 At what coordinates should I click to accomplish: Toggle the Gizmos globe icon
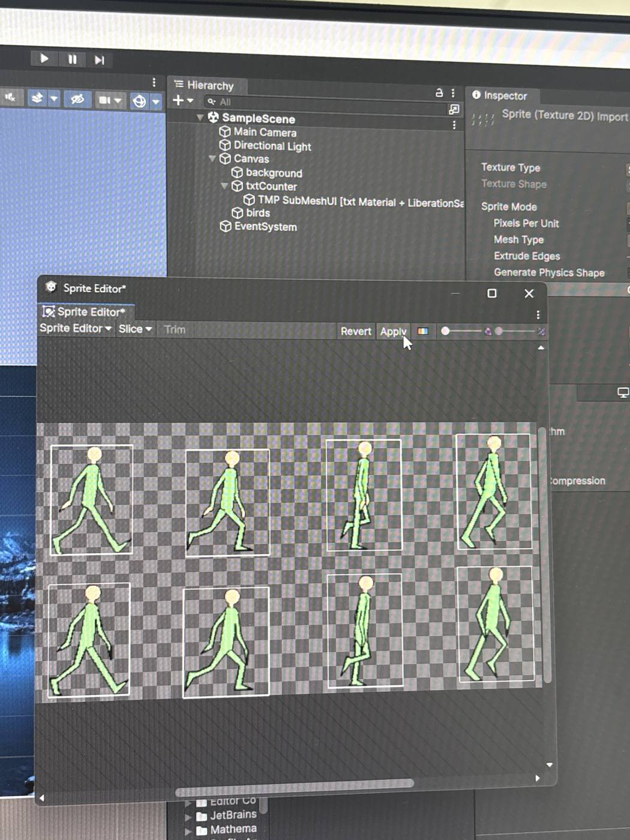pyautogui.click(x=139, y=101)
